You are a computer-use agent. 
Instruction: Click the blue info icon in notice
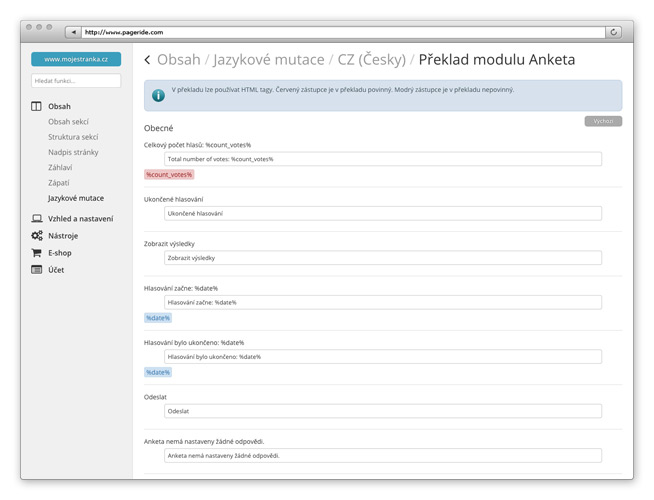click(158, 95)
